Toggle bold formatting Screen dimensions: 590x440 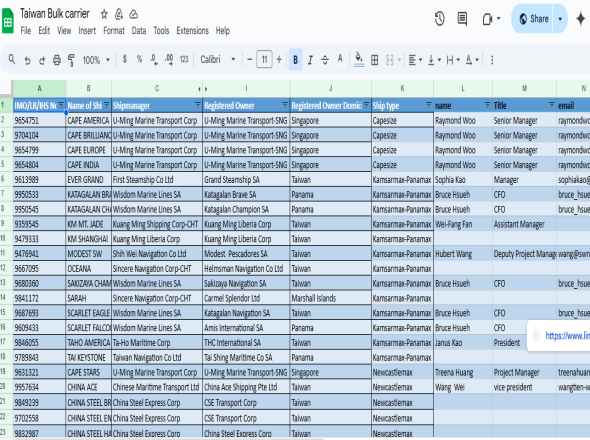[295, 59]
